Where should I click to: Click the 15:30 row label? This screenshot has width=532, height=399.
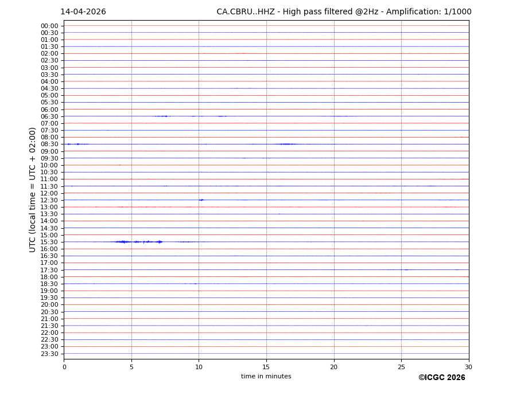49,242
